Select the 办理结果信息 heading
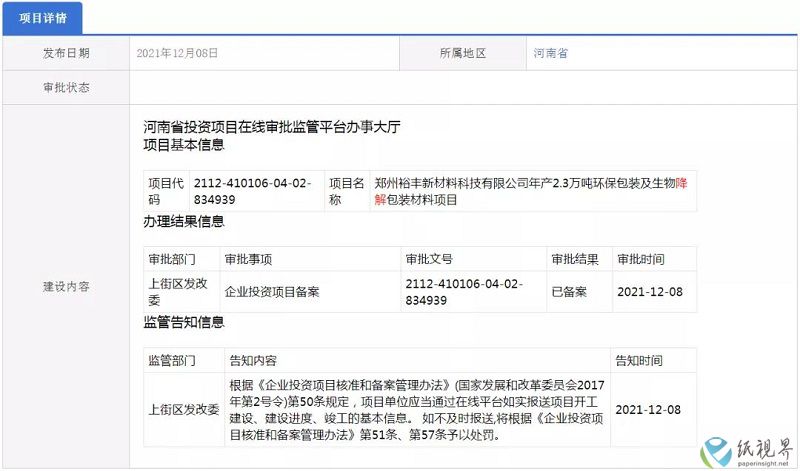Image resolution: width=800 pixels, height=471 pixels. coord(184,221)
